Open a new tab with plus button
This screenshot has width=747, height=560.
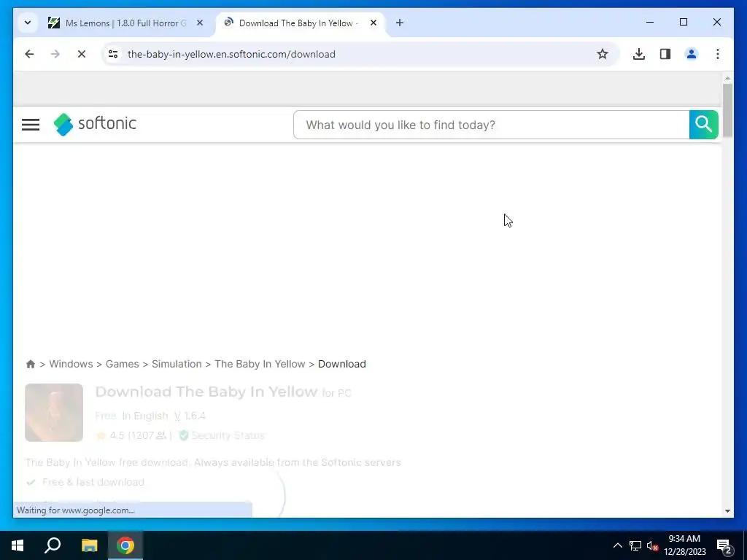pyautogui.click(x=400, y=23)
